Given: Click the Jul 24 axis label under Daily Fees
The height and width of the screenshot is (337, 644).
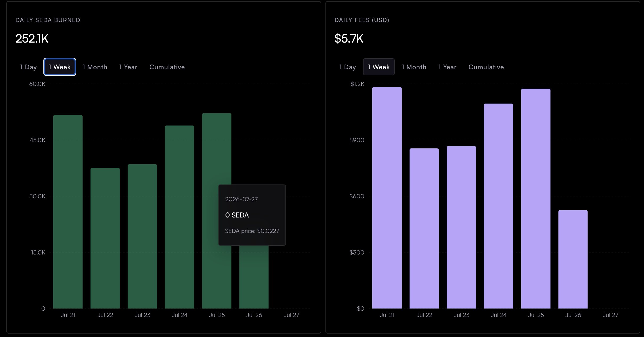Looking at the screenshot, I should click(x=499, y=315).
